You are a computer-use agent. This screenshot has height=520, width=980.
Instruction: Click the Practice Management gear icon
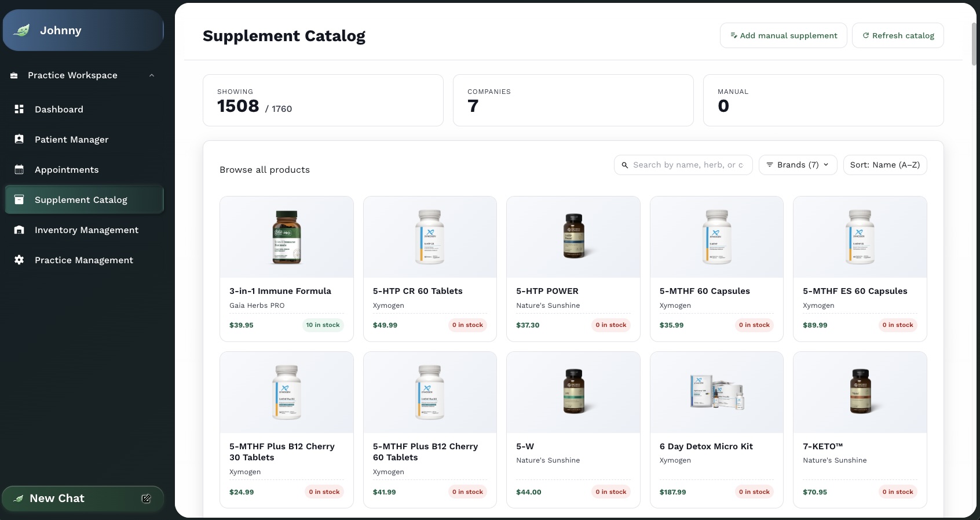pyautogui.click(x=19, y=260)
